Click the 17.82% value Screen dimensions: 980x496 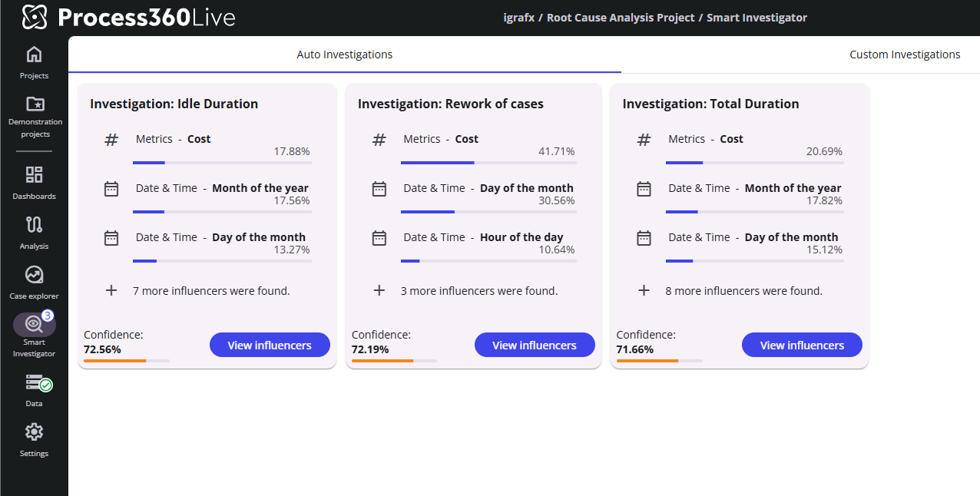click(x=824, y=200)
